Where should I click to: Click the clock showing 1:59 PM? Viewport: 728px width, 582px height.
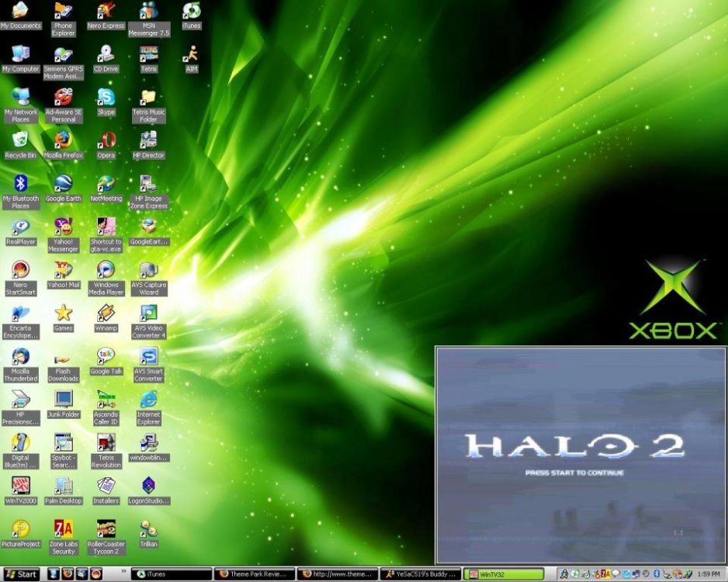tap(708, 573)
